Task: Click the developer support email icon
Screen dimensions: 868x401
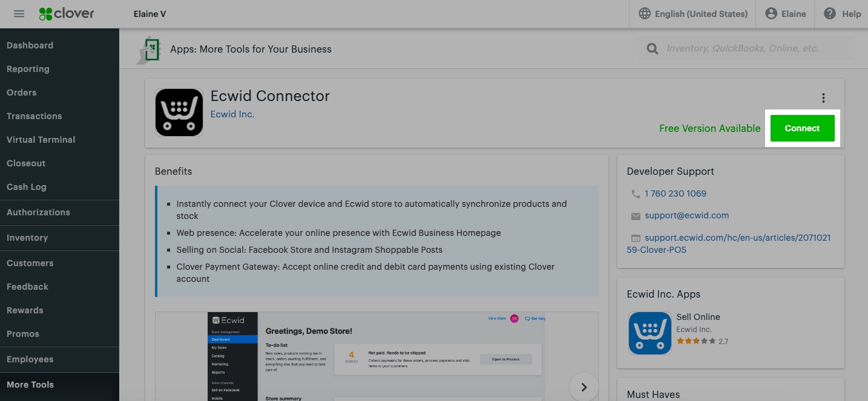Action: click(635, 216)
